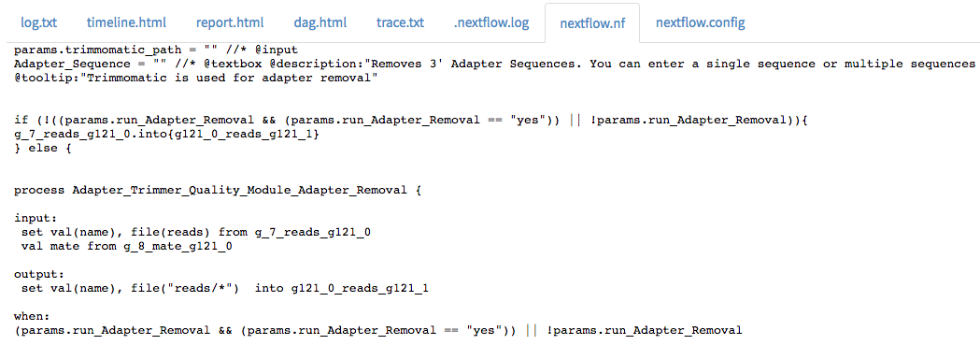Click the '} else {' line
This screenshot has width=980, height=345.
(x=42, y=149)
